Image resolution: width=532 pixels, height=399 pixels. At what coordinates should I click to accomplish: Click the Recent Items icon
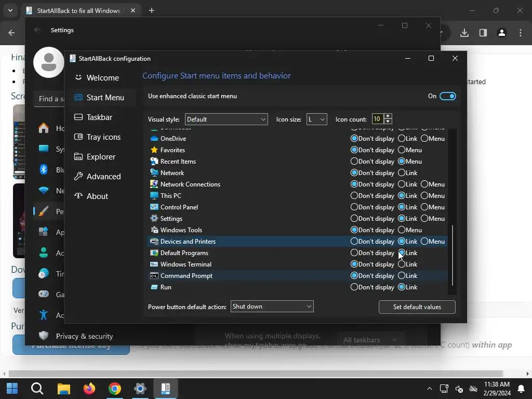[x=154, y=162]
